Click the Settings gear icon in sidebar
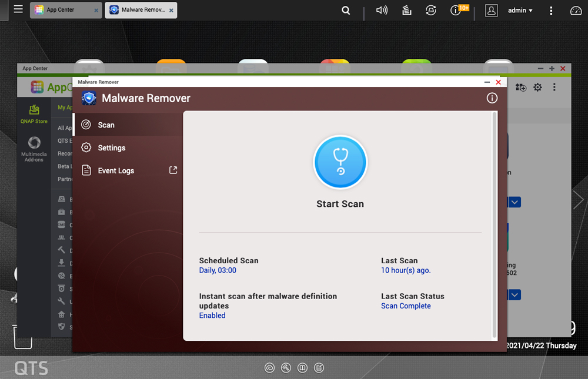 coord(86,147)
